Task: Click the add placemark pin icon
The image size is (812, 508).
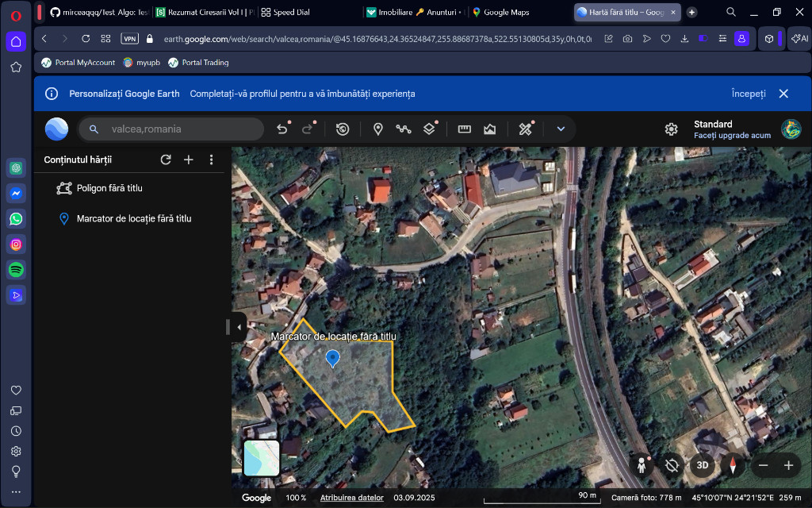Action: coord(378,129)
